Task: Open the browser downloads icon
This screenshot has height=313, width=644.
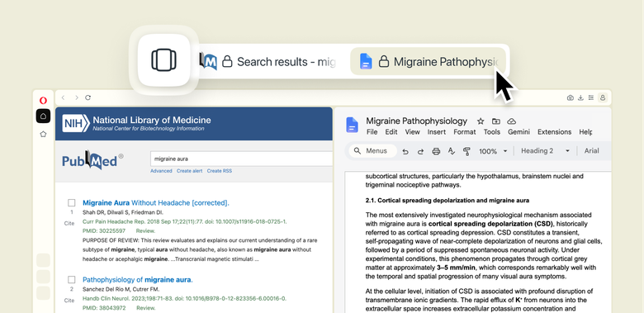Action: (x=580, y=97)
